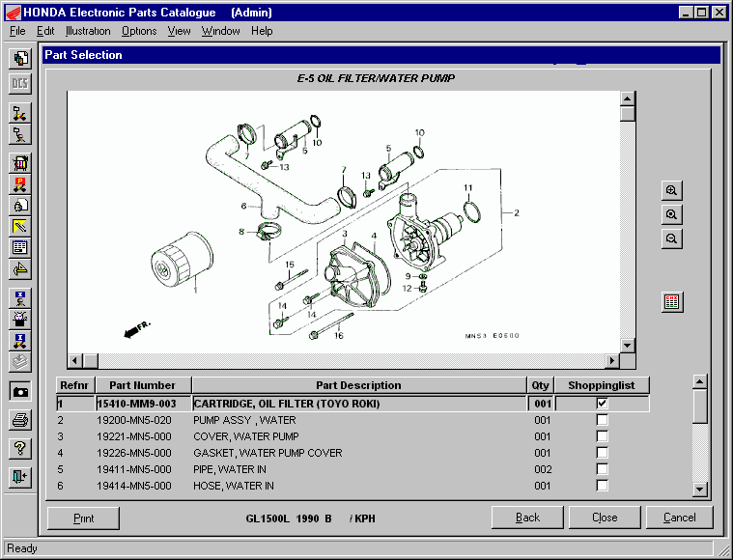Click the illustration vertical scrollbar thumb
Image resolution: width=733 pixels, height=560 pixels.
(628, 114)
